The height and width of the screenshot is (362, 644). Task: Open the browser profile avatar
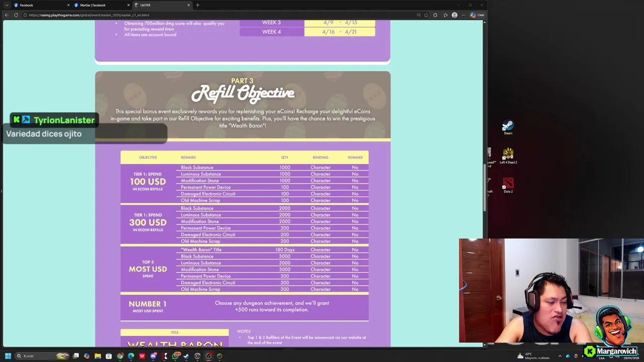454,15
